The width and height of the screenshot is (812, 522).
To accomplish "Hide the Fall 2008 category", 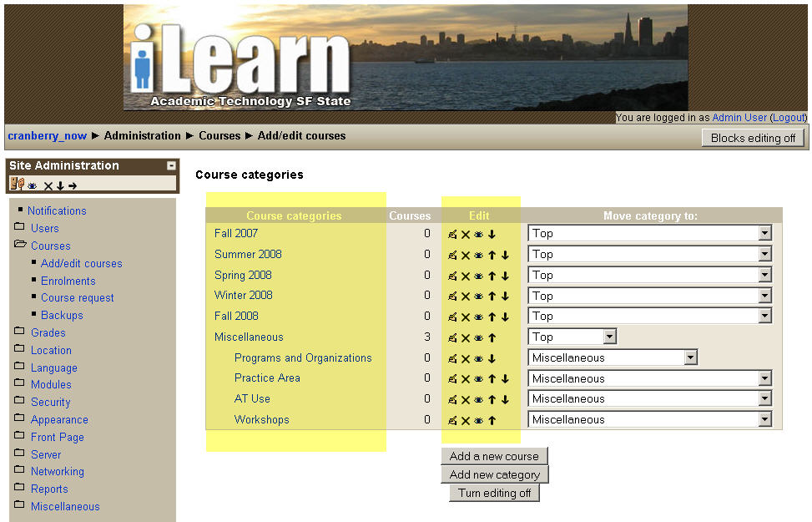I will pos(478,317).
